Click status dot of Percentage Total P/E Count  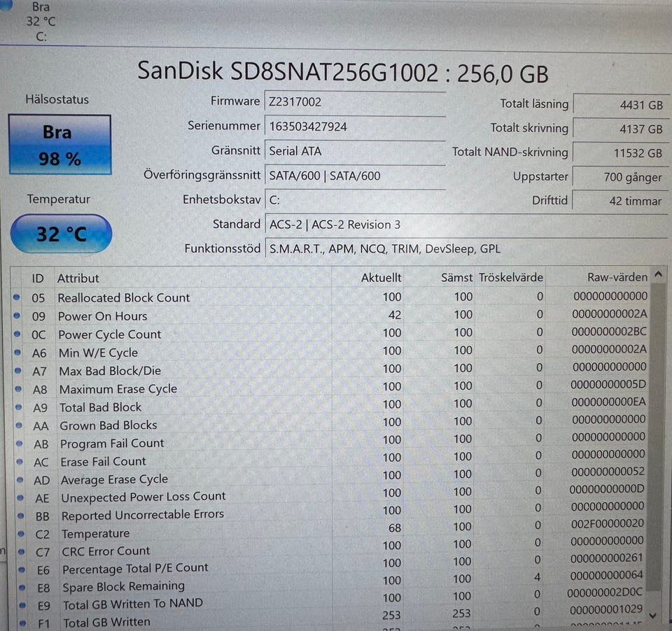(x=22, y=569)
